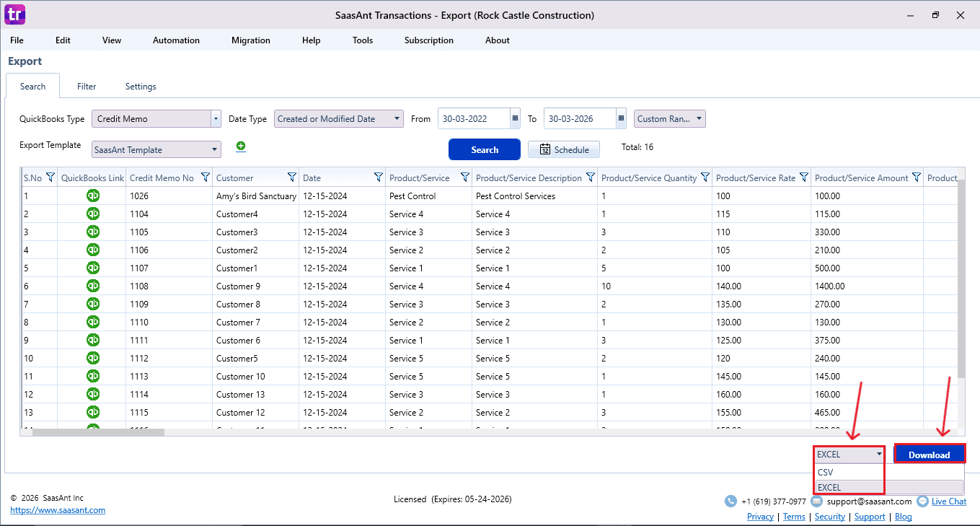Switch to the Settings tab

[x=141, y=87]
